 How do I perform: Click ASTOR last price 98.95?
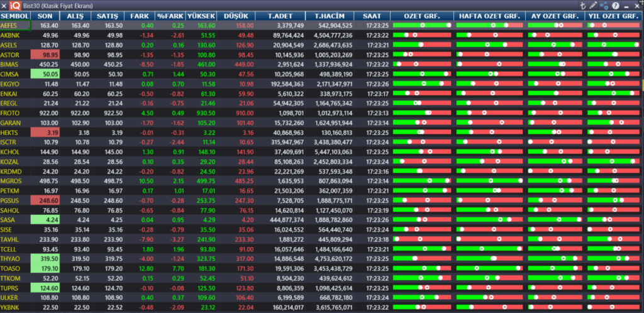tap(45, 55)
